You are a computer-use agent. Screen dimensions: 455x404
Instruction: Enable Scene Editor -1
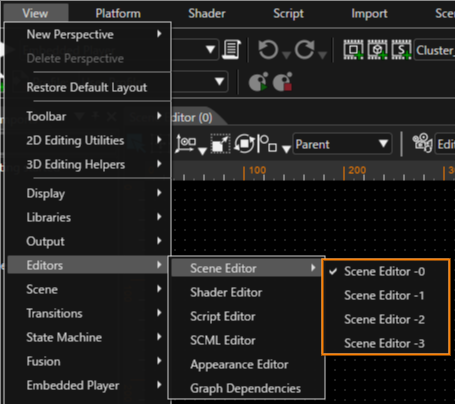tap(386, 295)
